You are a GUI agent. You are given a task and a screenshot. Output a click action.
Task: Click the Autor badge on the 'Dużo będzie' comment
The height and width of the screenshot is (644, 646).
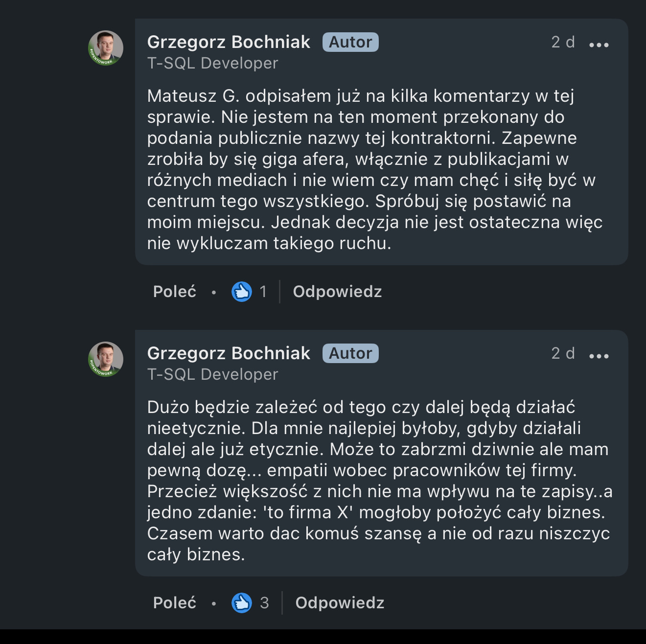(350, 353)
